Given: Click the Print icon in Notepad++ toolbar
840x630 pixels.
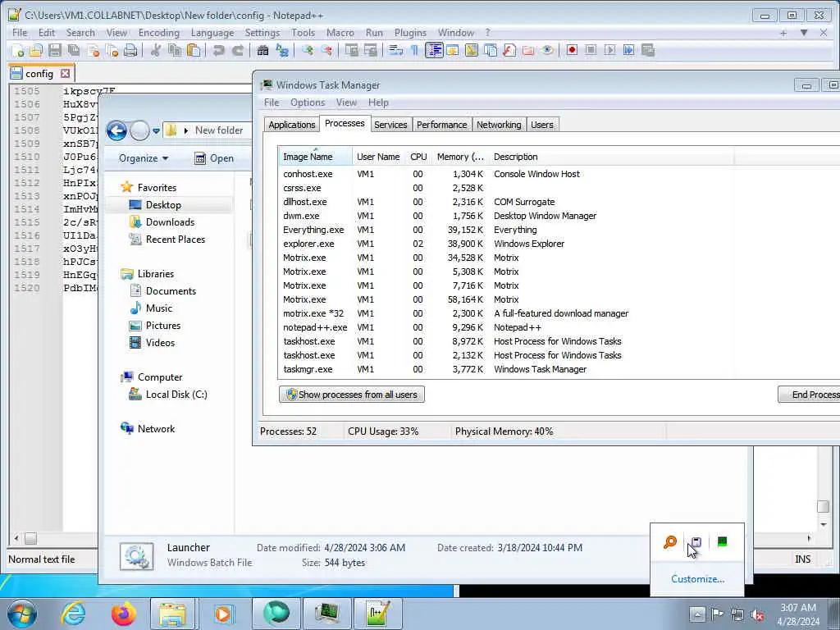Looking at the screenshot, I should 130,50.
